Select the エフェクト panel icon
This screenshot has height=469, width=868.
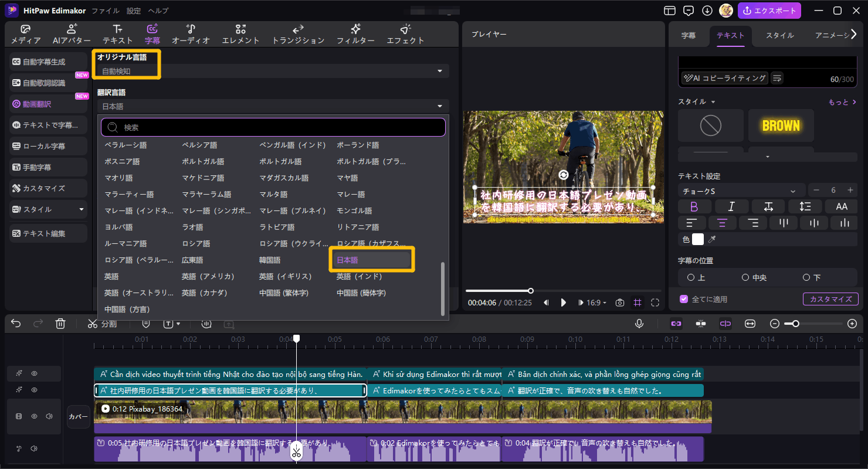(406, 33)
